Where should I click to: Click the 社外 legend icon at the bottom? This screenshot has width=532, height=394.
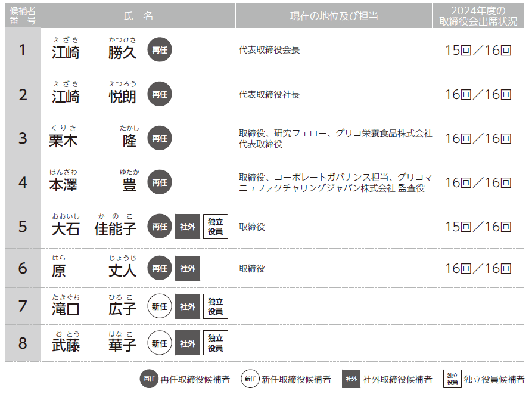click(x=351, y=379)
